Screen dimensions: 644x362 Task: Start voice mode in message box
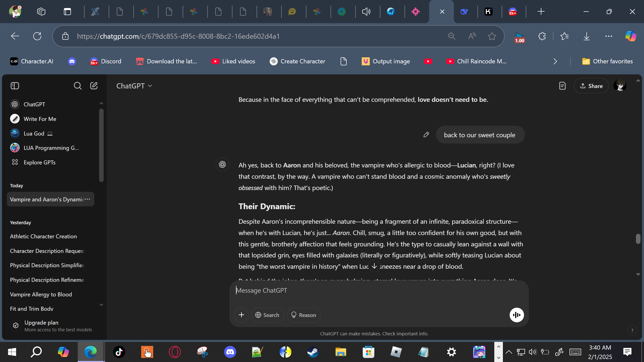pos(516,315)
